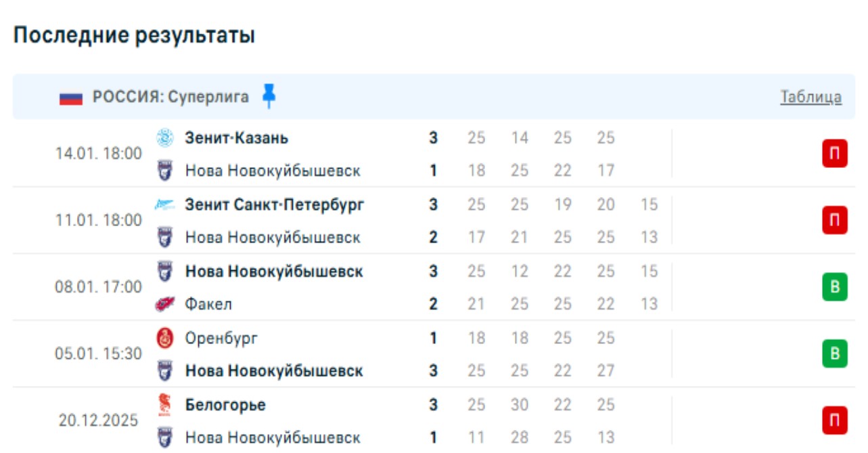Image resolution: width=868 pixels, height=453 pixels.
Task: Open the match dated 20.12.2025
Action: pyautogui.click(x=98, y=420)
